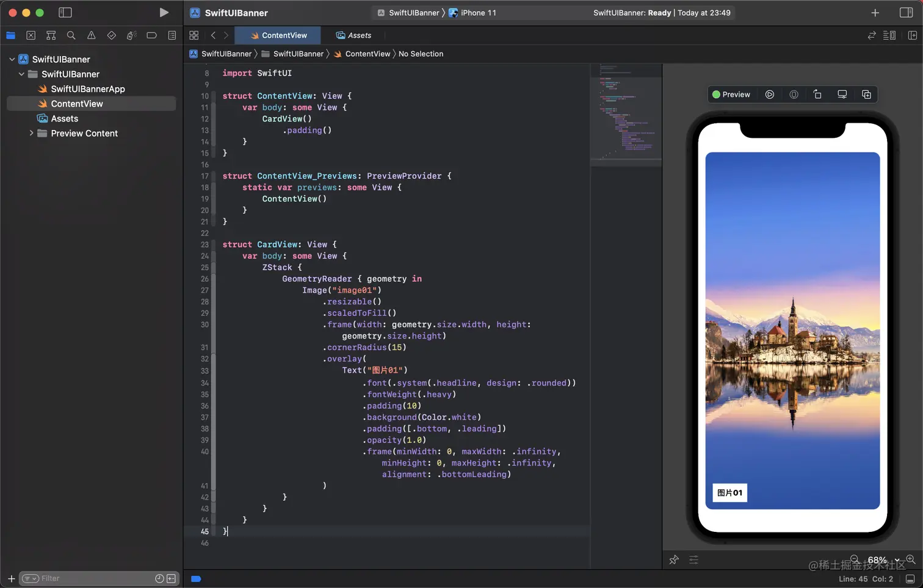The height and width of the screenshot is (588, 923).
Task: Open canvas preview settings sliders icon
Action: tap(693, 559)
